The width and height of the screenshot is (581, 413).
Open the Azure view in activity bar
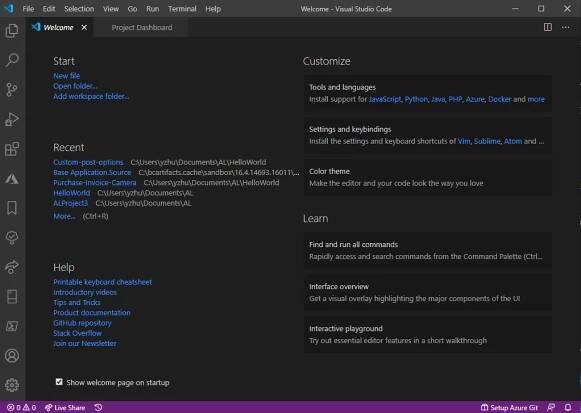(12, 179)
